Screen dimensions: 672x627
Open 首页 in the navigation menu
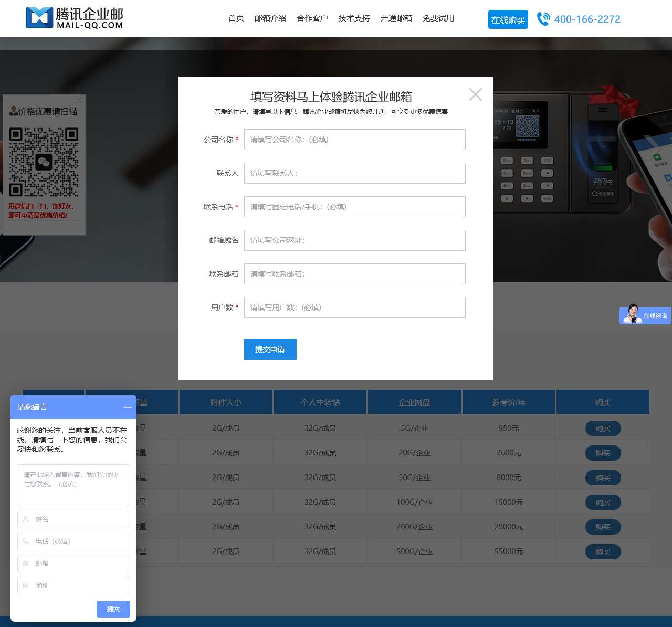tap(236, 18)
